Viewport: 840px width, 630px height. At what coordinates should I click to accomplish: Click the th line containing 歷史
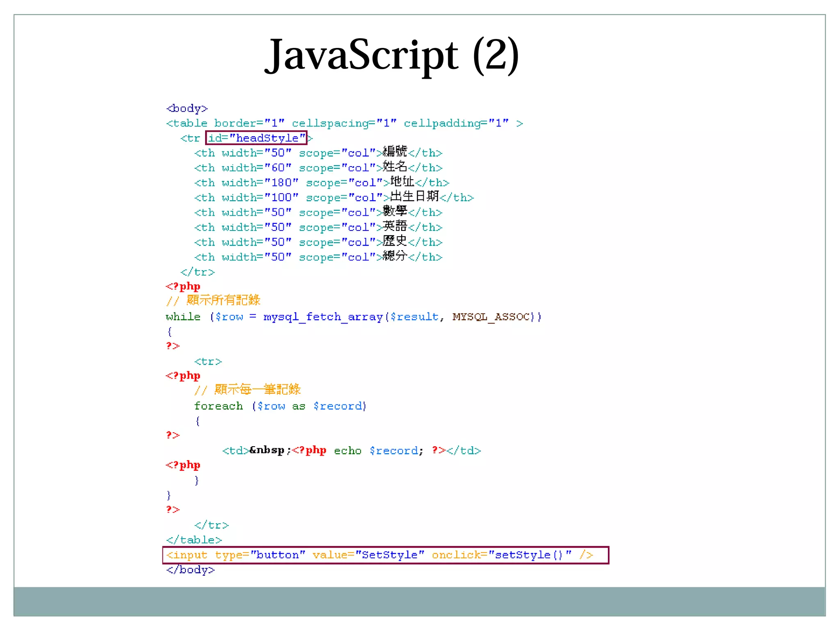click(x=318, y=242)
